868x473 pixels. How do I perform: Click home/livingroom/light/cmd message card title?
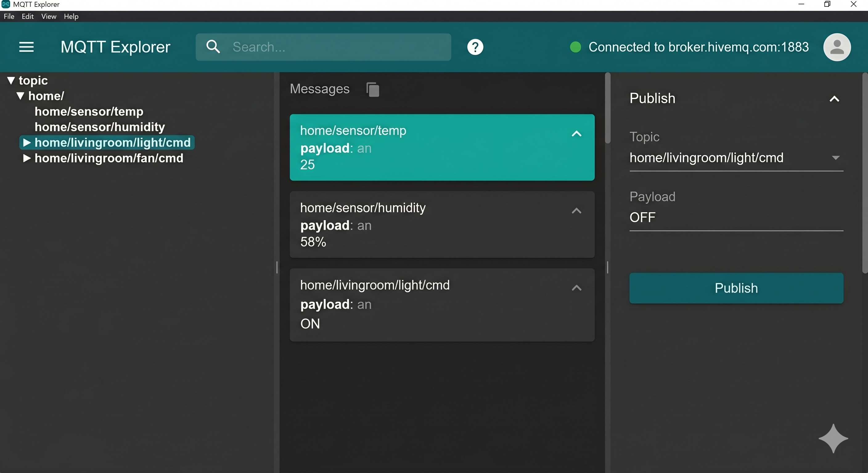tap(375, 285)
